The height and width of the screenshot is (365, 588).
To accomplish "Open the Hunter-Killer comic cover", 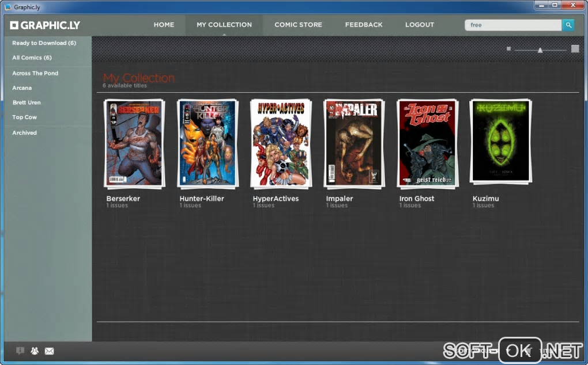I will 208,144.
